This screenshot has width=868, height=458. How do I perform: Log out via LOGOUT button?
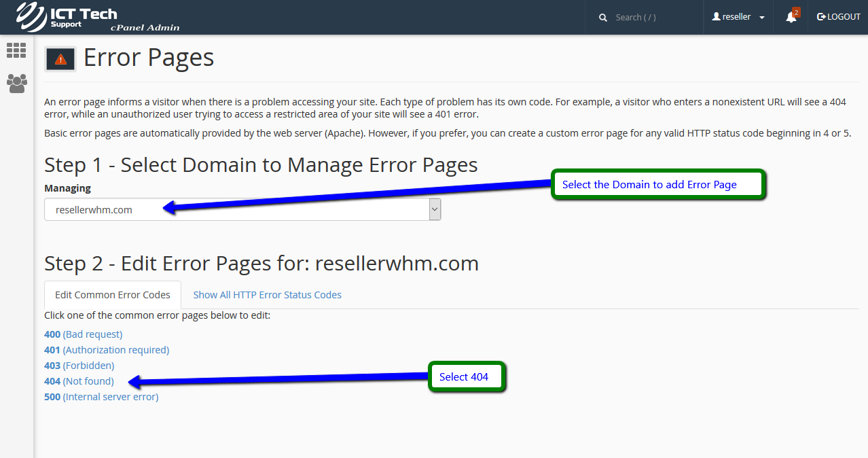pyautogui.click(x=839, y=17)
